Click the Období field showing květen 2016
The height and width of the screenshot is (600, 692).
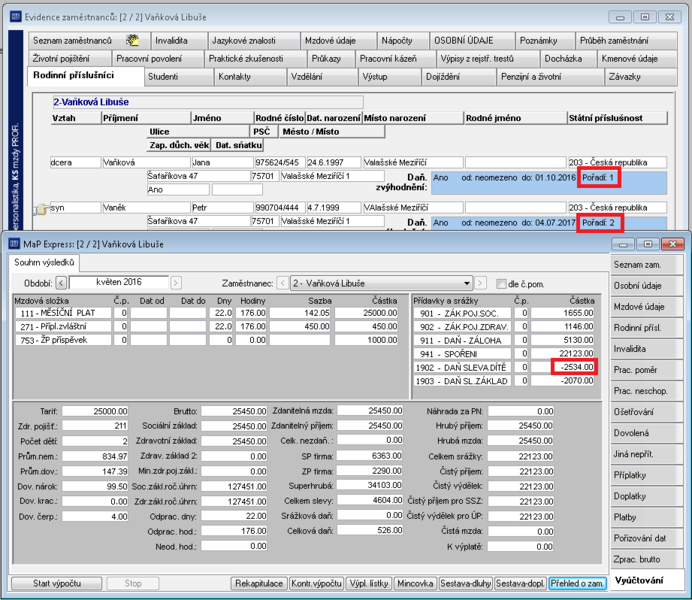click(x=119, y=282)
